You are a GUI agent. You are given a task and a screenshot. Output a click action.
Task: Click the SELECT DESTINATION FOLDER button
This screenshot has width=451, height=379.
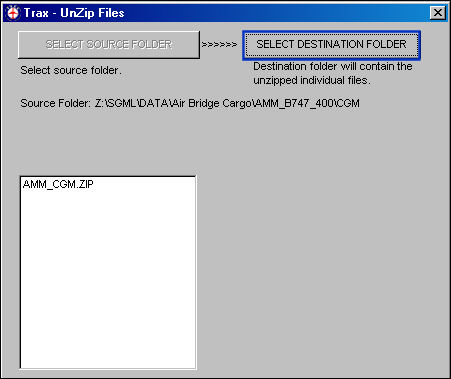pos(331,45)
